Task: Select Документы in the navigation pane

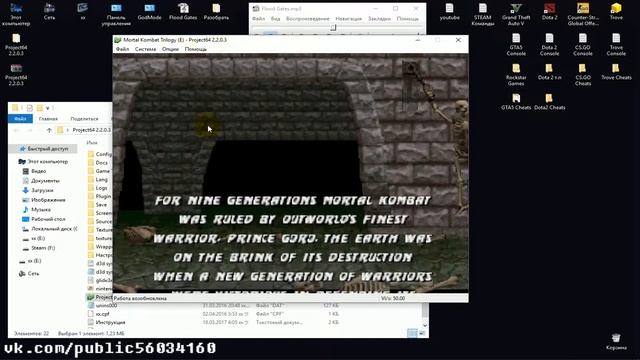Action: pos(45,180)
